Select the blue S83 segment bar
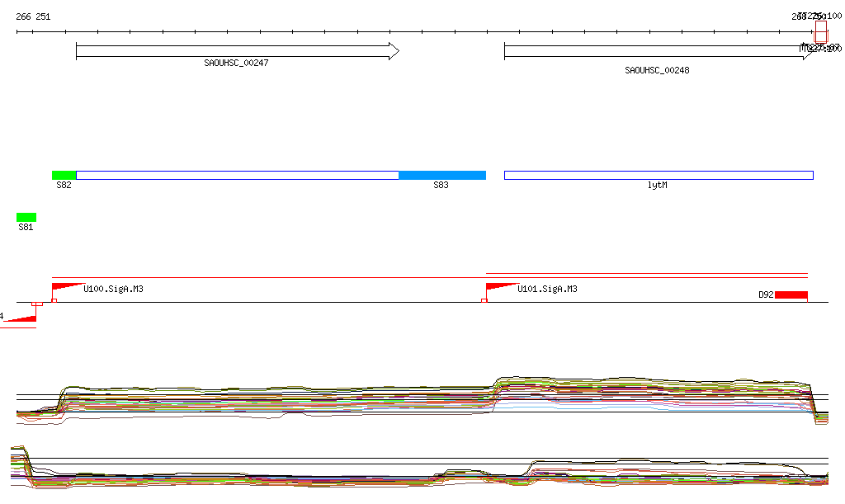 [x=441, y=175]
